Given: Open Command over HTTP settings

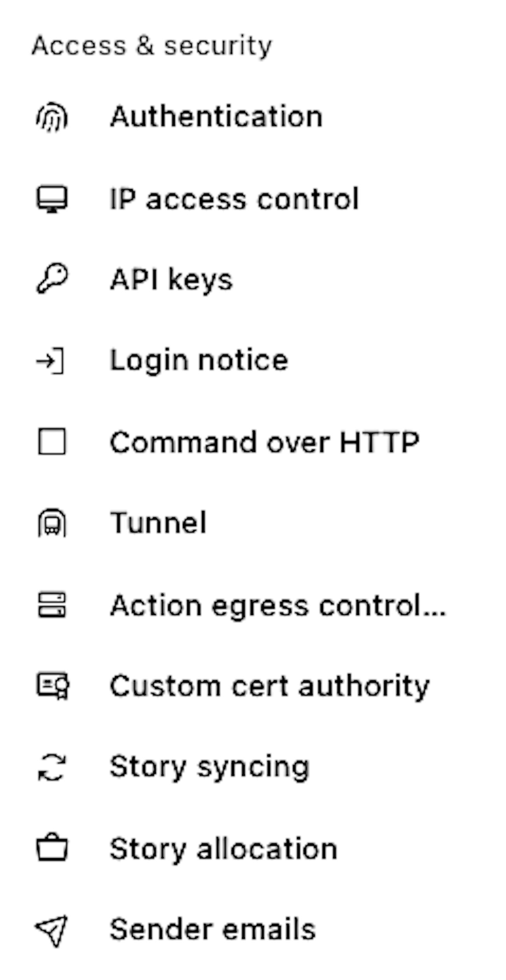Looking at the screenshot, I should pos(264,443).
